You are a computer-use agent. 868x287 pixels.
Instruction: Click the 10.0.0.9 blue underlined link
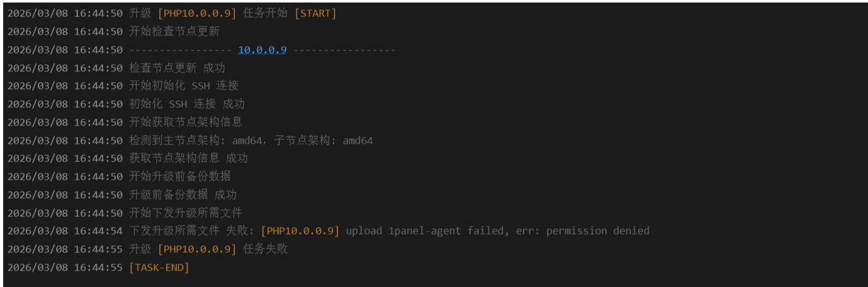pos(262,50)
